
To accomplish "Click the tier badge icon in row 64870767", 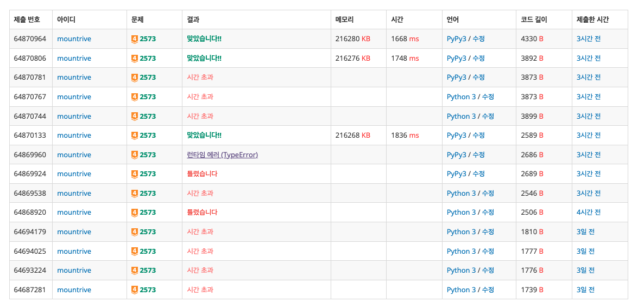I will click(x=135, y=97).
